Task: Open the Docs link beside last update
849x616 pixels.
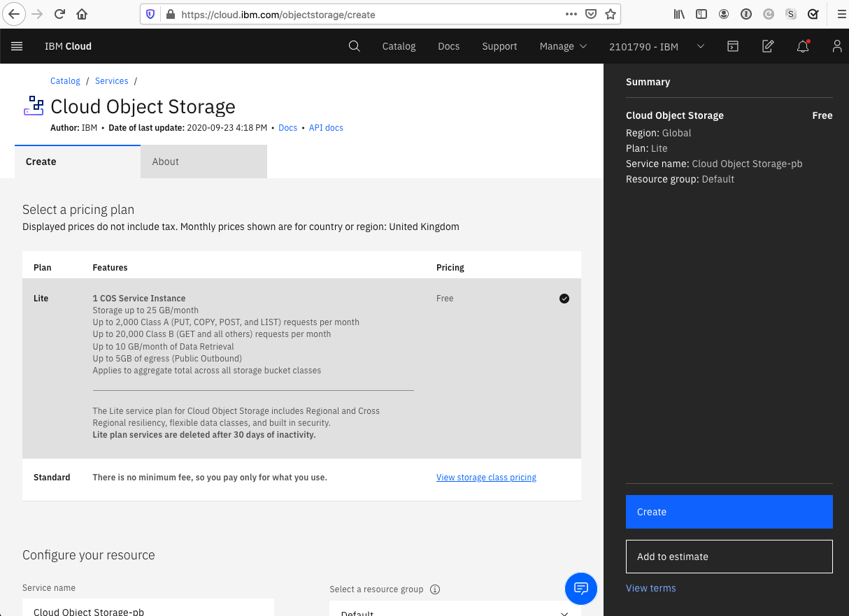Action: coord(288,128)
